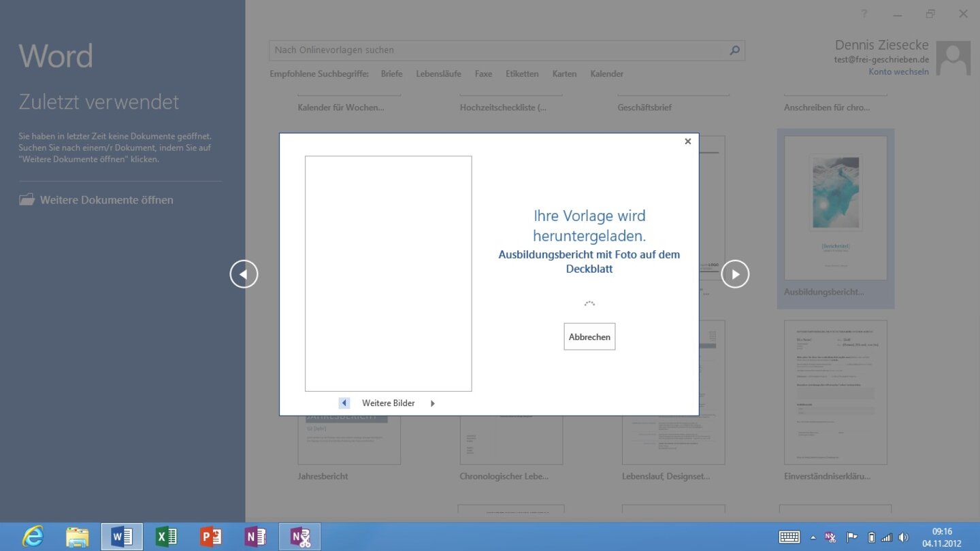Click the battery status tray icon

[871, 537]
